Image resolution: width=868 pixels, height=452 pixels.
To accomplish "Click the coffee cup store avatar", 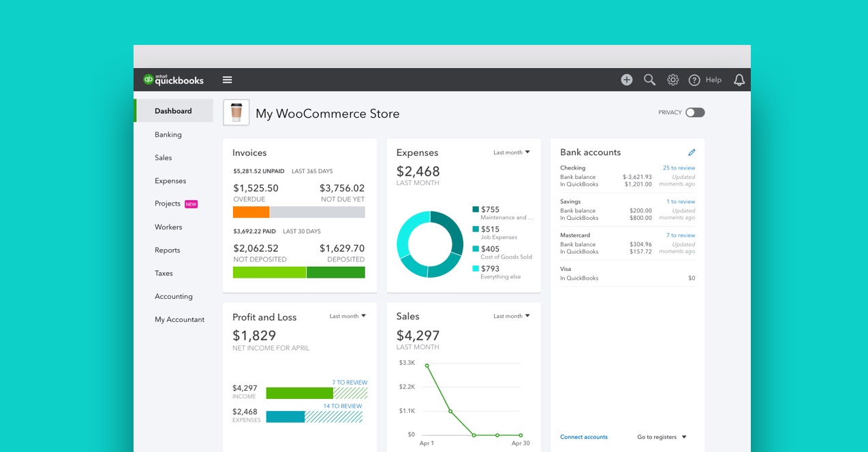I will click(x=236, y=112).
